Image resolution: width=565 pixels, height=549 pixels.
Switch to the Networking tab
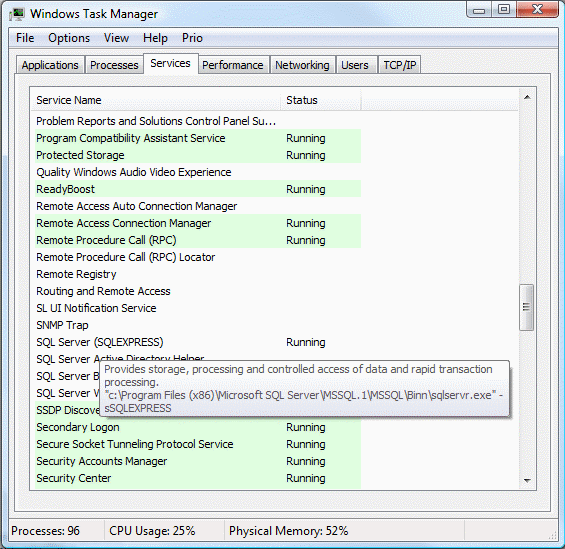pos(302,65)
